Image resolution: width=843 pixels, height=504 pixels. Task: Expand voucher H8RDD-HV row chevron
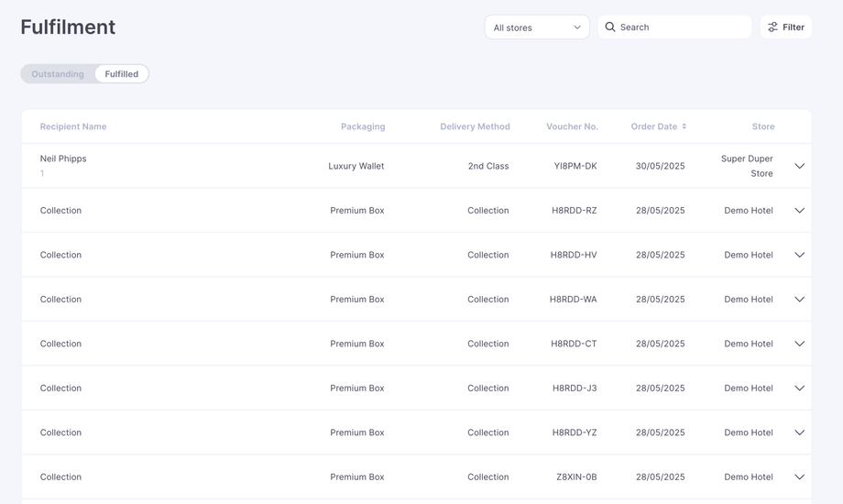(799, 255)
